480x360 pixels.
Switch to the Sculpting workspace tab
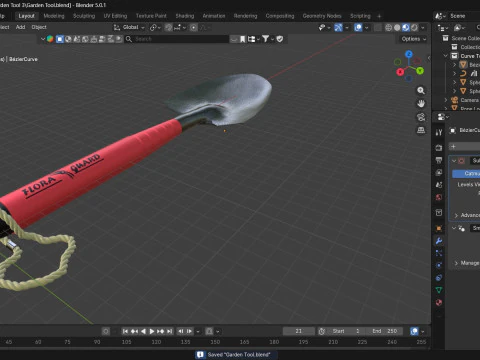(84, 16)
